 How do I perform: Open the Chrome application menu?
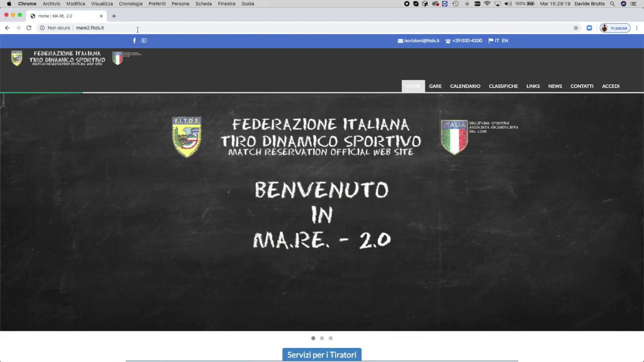coord(27,4)
